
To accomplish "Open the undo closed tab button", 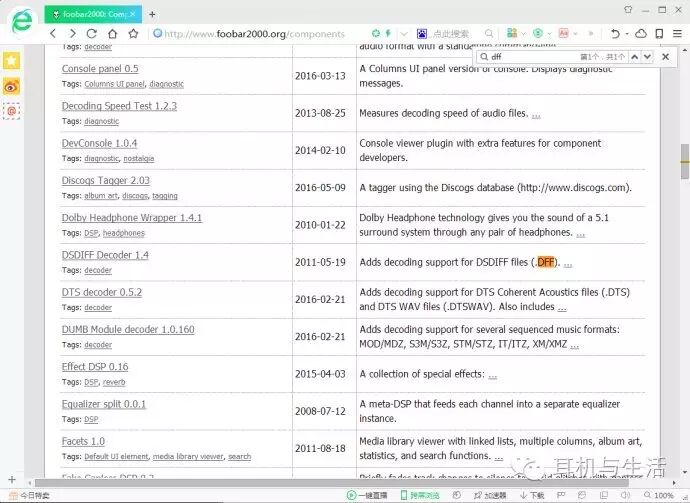I will click(x=615, y=33).
